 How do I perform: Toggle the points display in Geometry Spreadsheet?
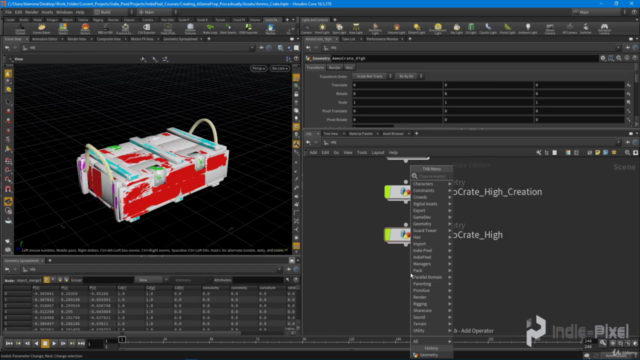(x=47, y=280)
